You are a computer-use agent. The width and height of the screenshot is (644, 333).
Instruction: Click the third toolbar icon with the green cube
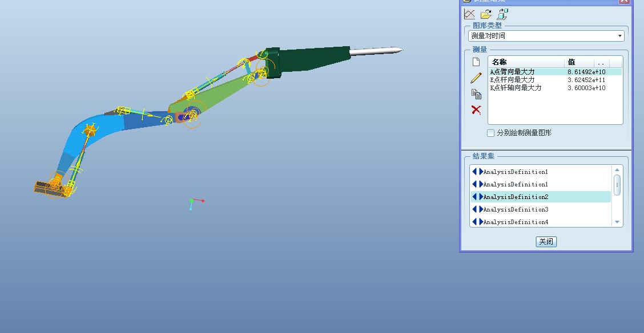[502, 14]
